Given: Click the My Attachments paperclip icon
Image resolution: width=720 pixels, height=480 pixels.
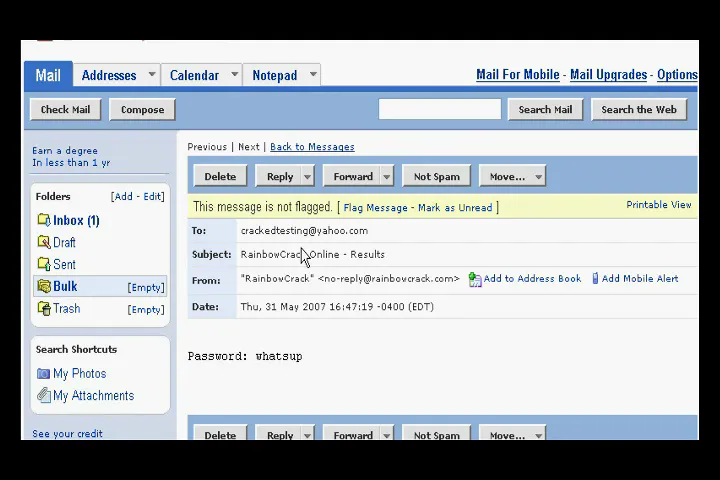Looking at the screenshot, I should (x=44, y=395).
